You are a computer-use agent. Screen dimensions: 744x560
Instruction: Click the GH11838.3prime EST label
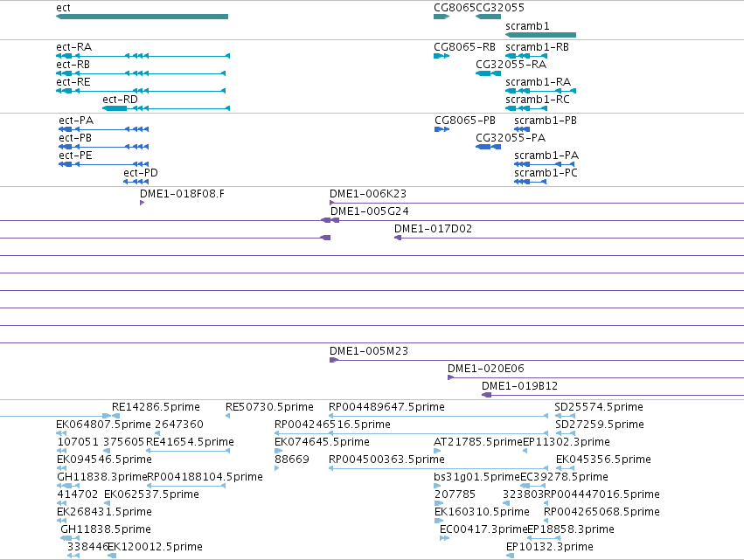[102, 478]
